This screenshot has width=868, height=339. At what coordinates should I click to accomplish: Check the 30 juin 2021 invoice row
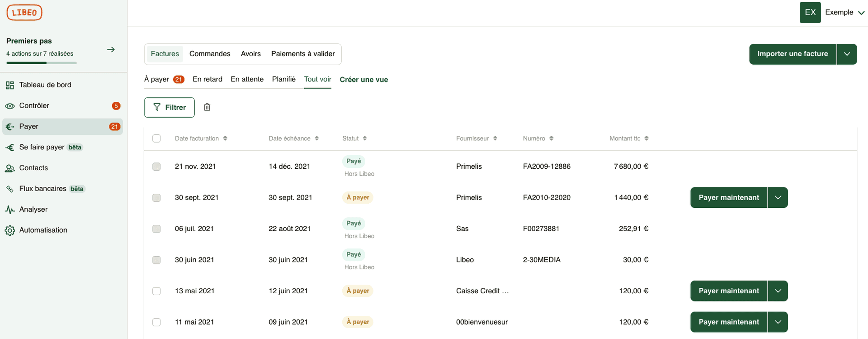[x=156, y=260]
